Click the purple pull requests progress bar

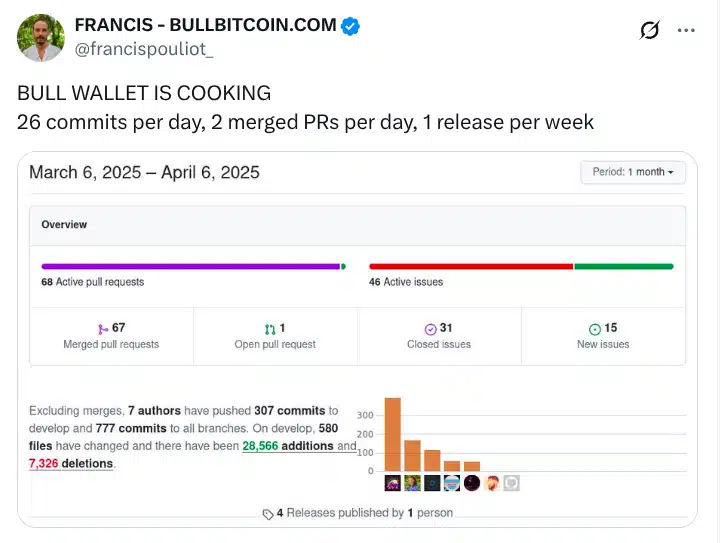point(191,266)
